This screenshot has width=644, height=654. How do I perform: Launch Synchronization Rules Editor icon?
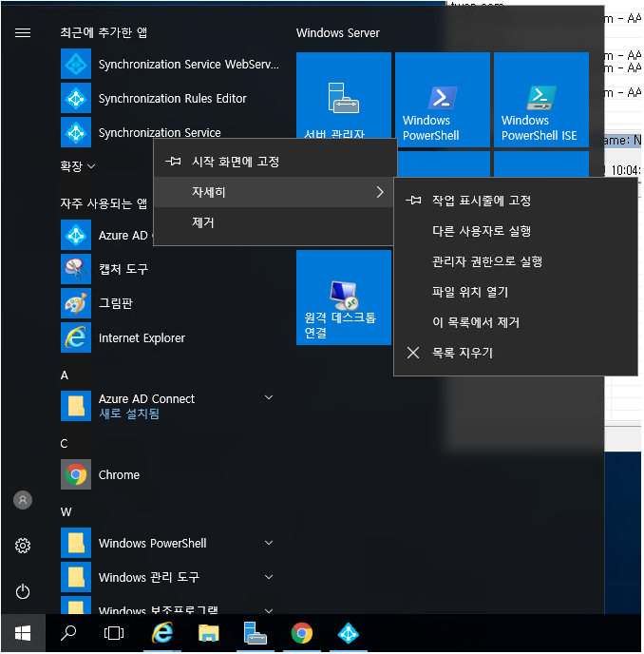tap(76, 98)
